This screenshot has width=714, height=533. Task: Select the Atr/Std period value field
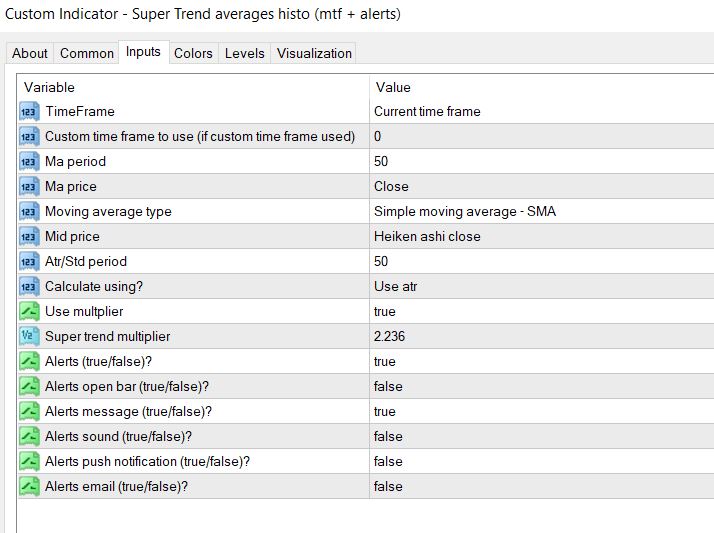coord(540,262)
